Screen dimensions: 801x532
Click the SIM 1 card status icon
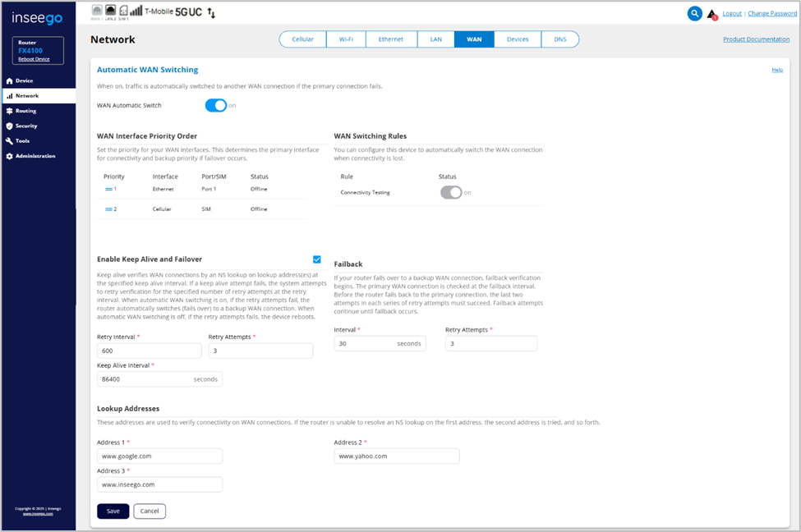click(x=123, y=11)
